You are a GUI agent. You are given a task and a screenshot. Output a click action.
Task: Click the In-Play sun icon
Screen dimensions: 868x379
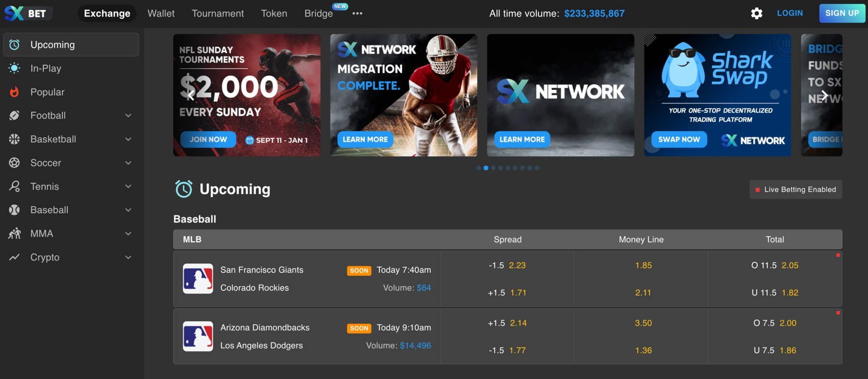[14, 68]
